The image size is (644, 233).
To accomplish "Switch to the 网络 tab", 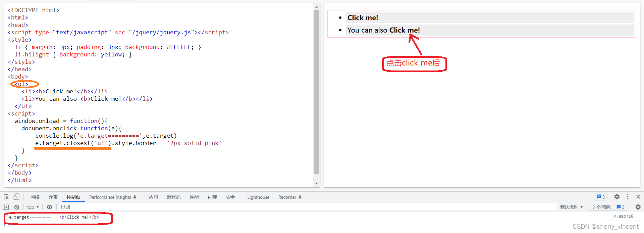I will pyautogui.click(x=35, y=197).
